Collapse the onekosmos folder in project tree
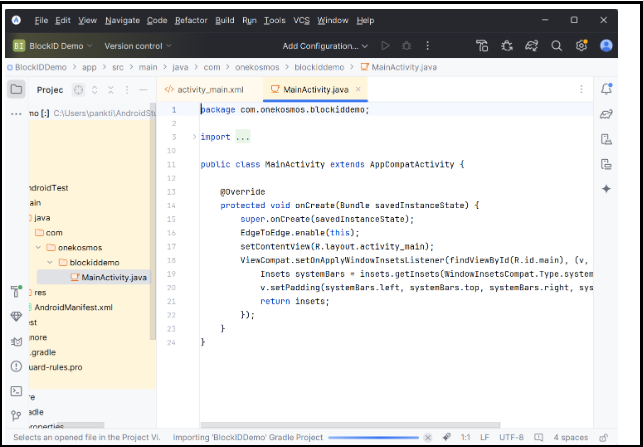This screenshot has height=447, width=643. [x=38, y=247]
